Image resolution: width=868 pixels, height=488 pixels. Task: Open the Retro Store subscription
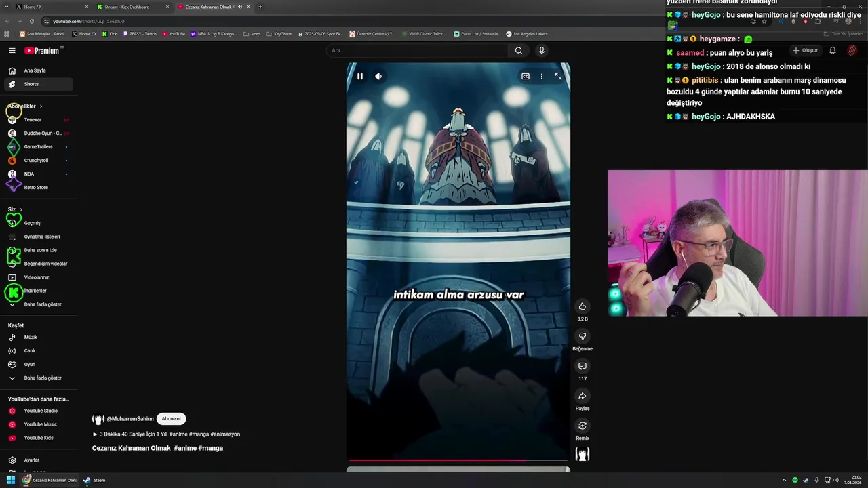[x=39, y=188]
